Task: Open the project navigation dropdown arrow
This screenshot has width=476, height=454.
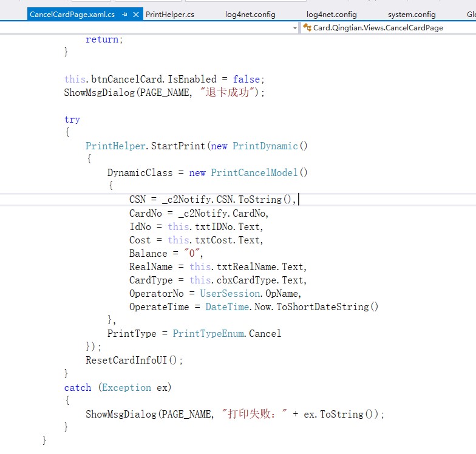Action: point(295,28)
